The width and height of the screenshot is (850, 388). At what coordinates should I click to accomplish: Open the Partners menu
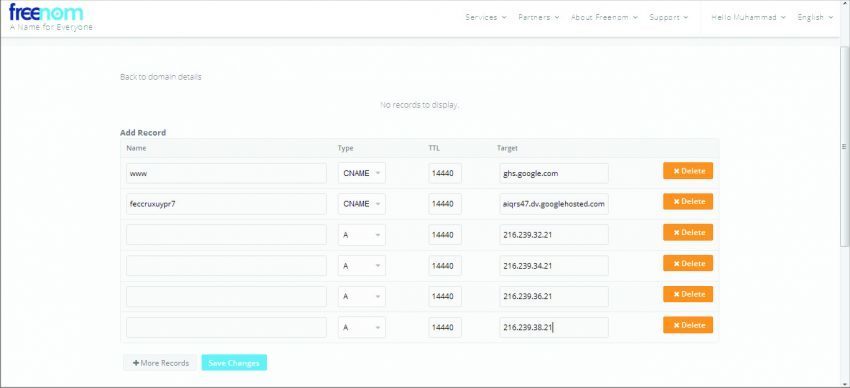(539, 17)
